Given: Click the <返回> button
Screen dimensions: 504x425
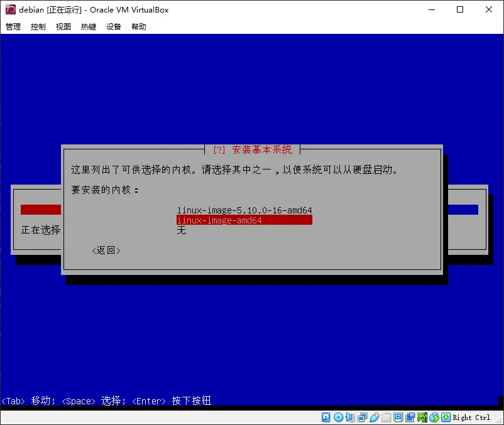Looking at the screenshot, I should (106, 250).
